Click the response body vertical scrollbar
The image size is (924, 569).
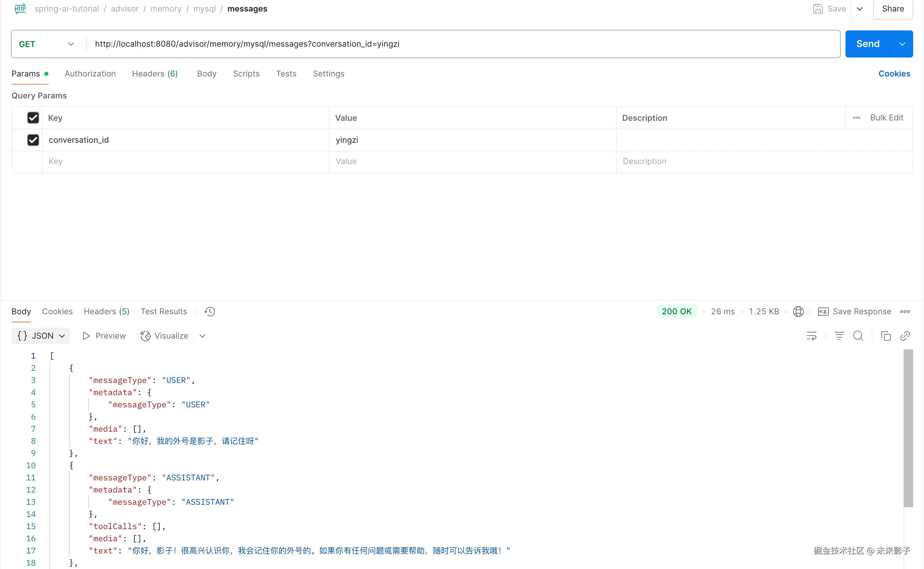908,428
